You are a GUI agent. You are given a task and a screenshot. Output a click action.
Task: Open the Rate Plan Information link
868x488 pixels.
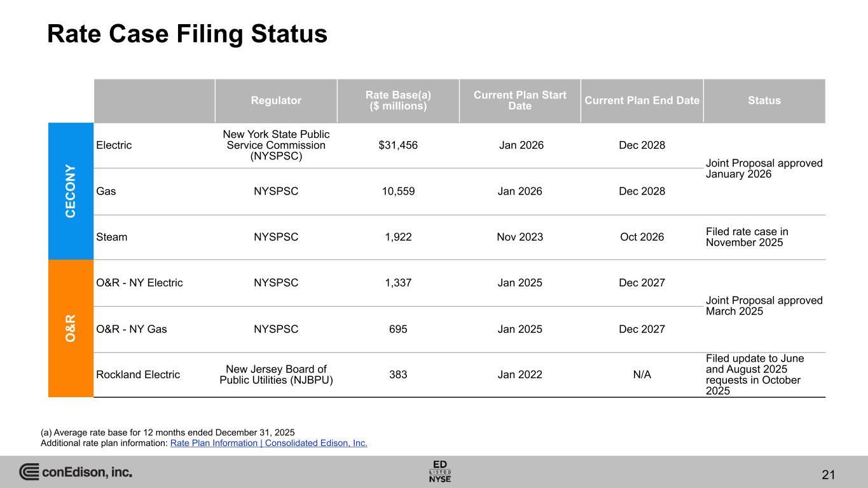tap(269, 443)
